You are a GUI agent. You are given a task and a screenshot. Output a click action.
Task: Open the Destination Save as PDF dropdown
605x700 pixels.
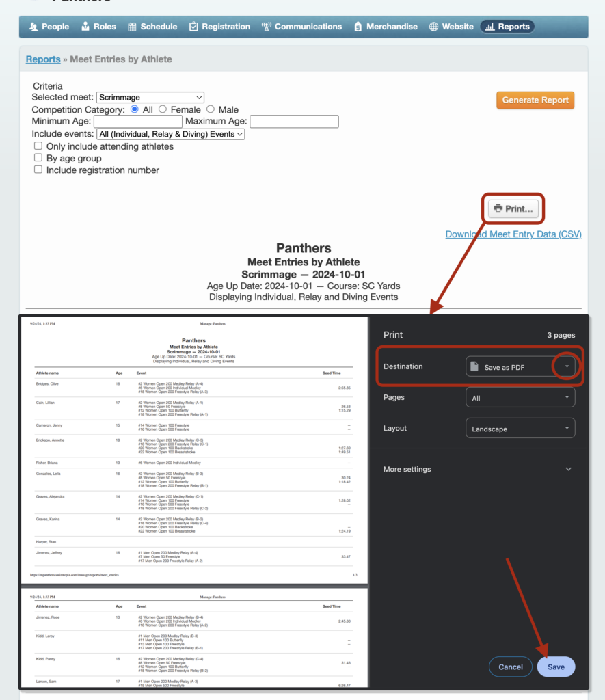[x=520, y=366]
